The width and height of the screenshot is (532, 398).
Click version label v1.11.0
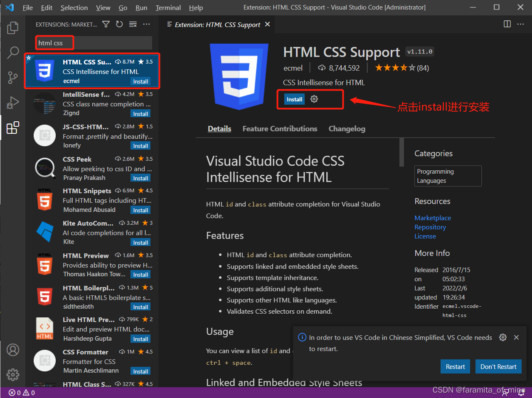click(x=420, y=52)
